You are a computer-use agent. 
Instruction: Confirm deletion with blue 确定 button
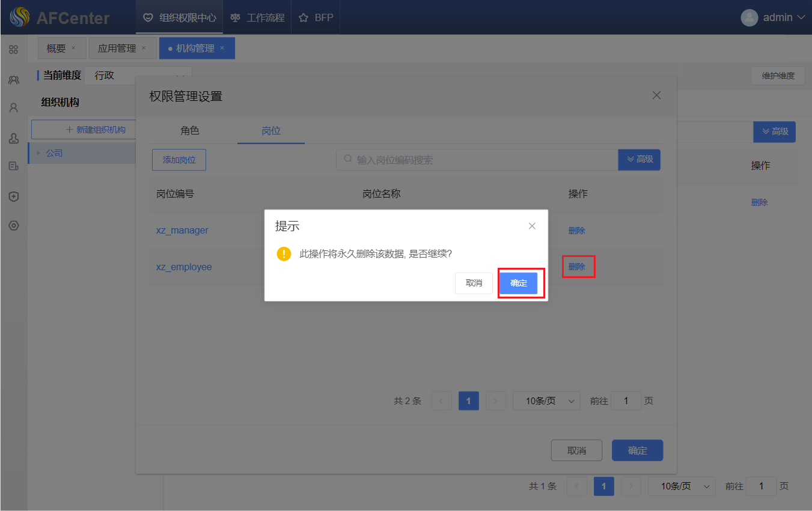point(518,283)
